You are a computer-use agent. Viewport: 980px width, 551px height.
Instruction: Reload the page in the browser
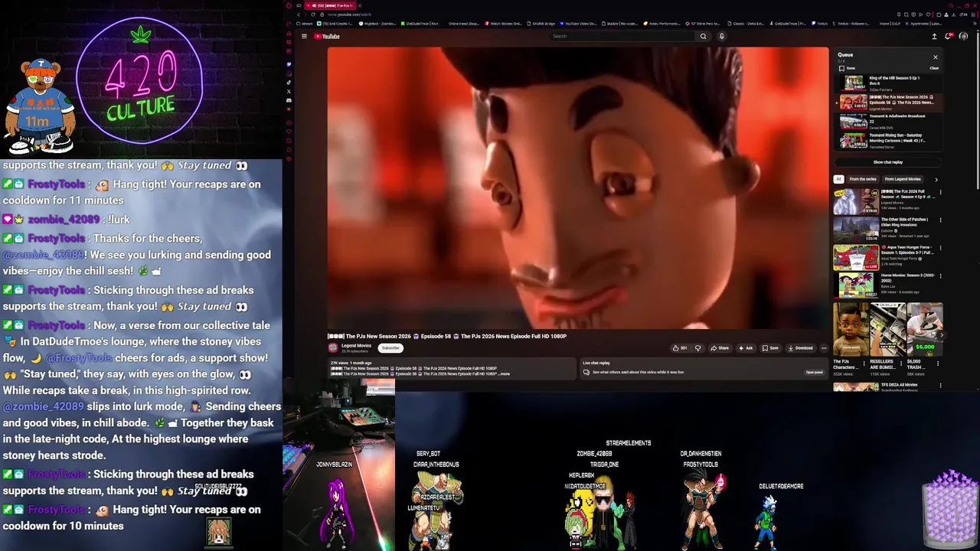pos(313,15)
